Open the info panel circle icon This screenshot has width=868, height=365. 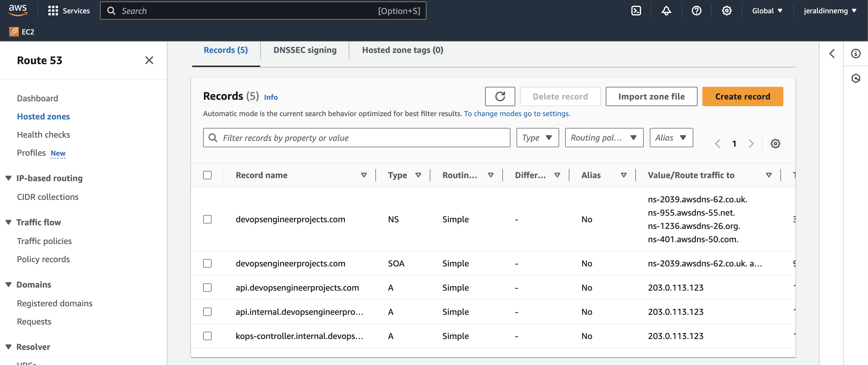[x=856, y=54]
